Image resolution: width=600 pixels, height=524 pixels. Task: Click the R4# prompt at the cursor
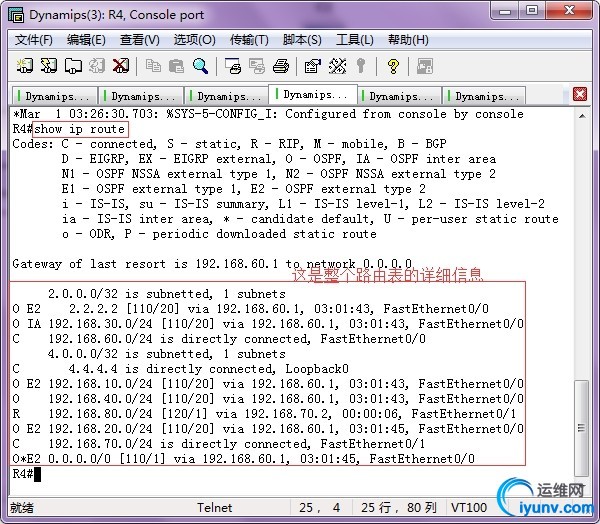[x=23, y=474]
